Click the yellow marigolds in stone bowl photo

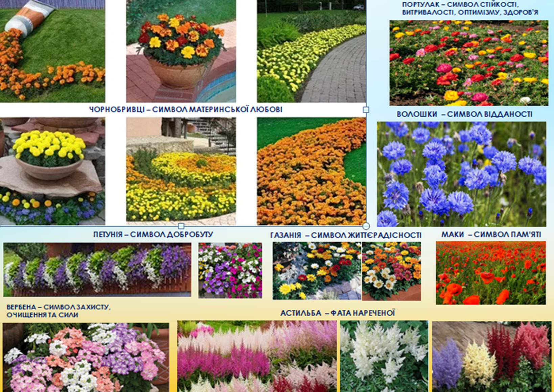pos(52,171)
